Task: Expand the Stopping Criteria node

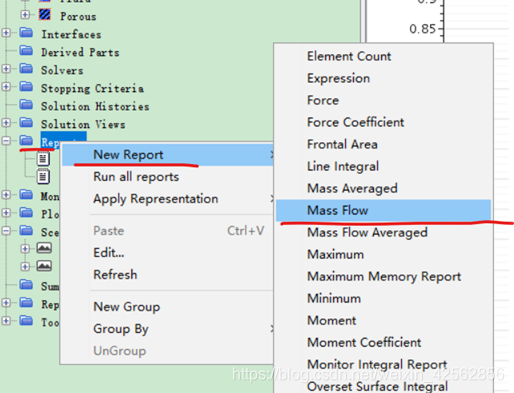Action: tap(6, 87)
